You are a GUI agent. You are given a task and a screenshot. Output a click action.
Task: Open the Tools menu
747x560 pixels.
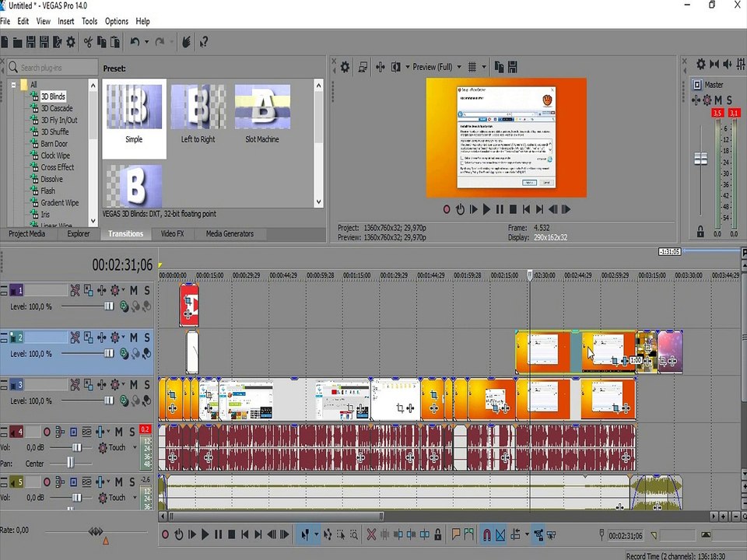89,21
